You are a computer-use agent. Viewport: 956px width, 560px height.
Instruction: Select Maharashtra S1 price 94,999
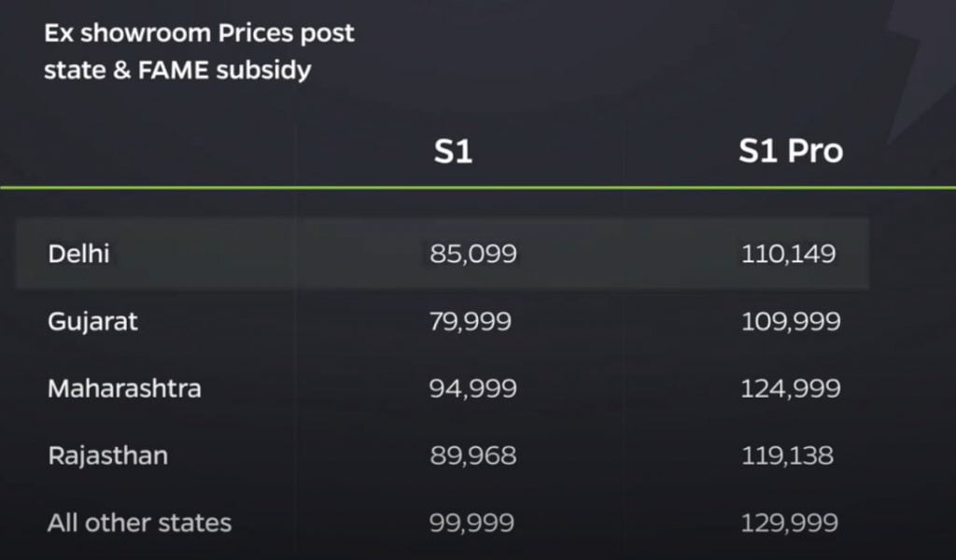click(473, 388)
